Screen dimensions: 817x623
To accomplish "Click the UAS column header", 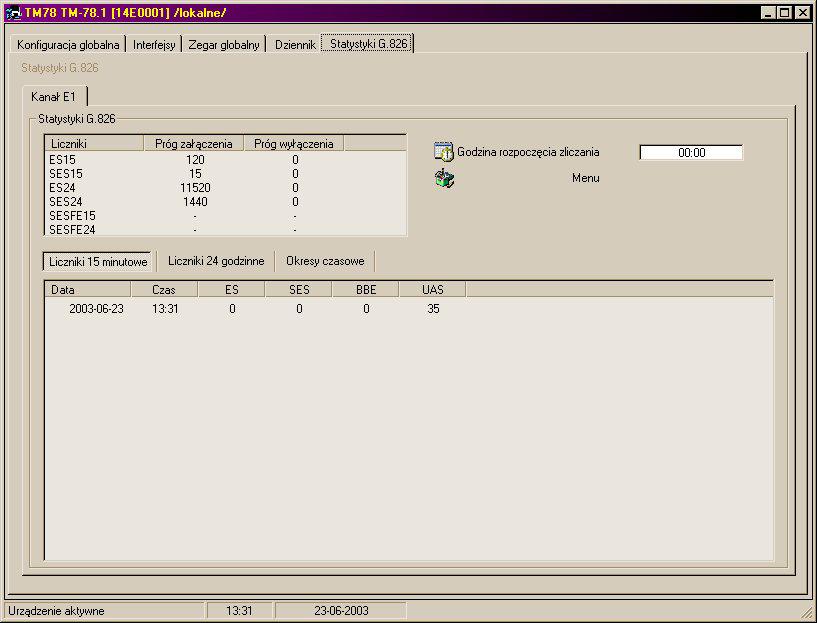I will coord(433,290).
